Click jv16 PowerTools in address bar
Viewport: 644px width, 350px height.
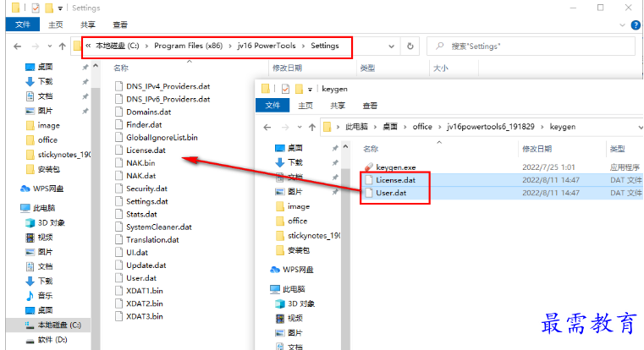pos(267,46)
